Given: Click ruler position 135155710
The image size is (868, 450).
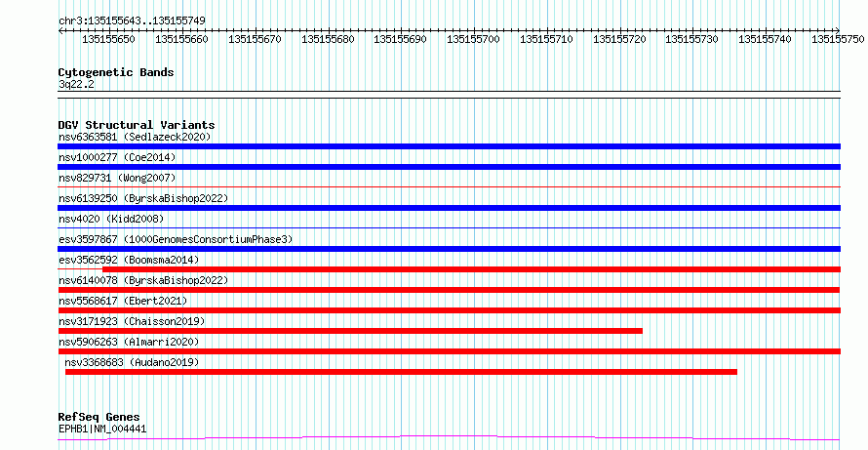Looking at the screenshot, I should pos(546,39).
